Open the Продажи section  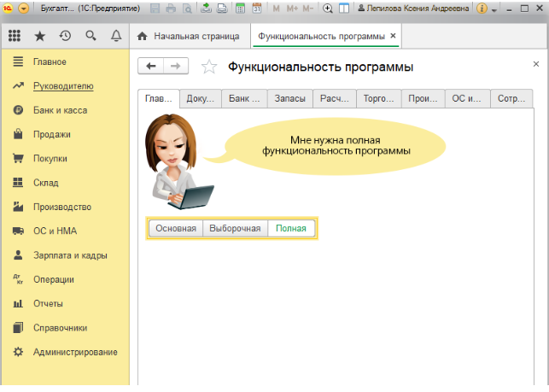pyautogui.click(x=52, y=135)
